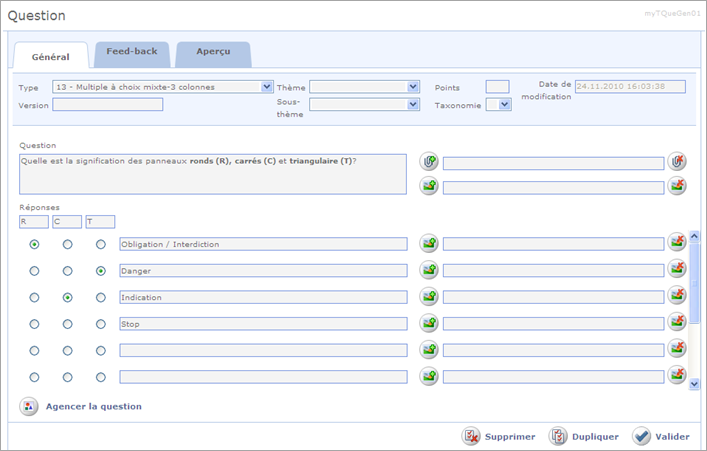Click add image icon for Obligation / Interdiction answer
Viewport: 707px width, 451px height.
(x=429, y=243)
